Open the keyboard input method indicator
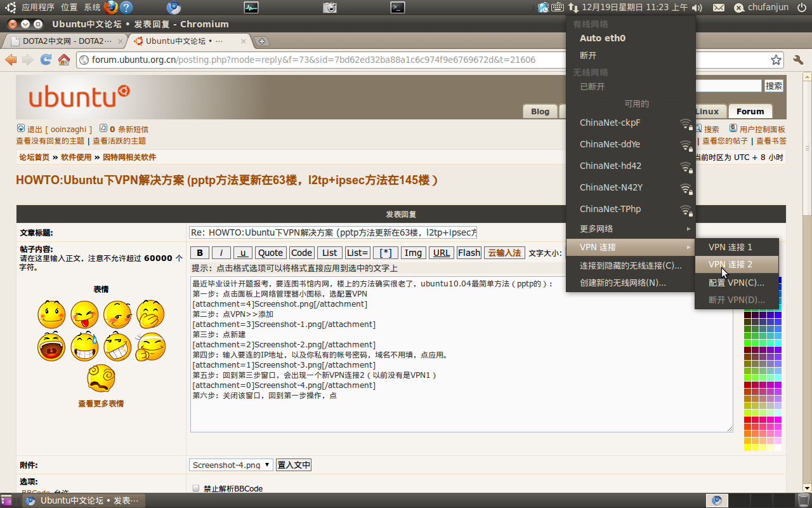This screenshot has width=812, height=508. 558,8
